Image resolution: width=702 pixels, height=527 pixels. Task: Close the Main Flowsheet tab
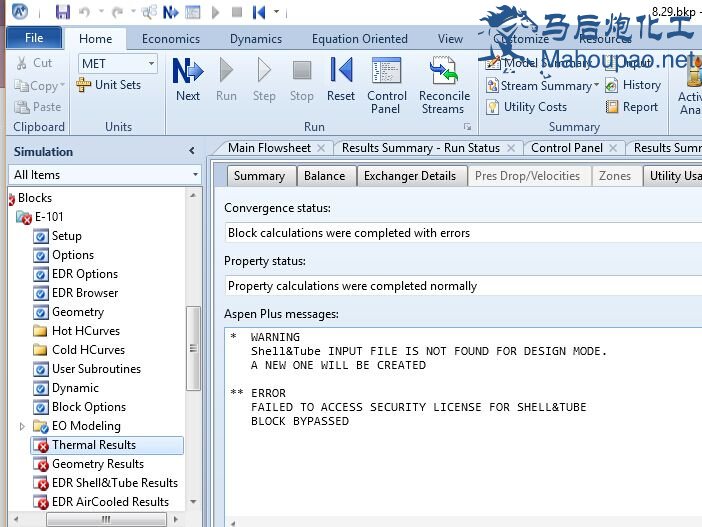click(321, 148)
